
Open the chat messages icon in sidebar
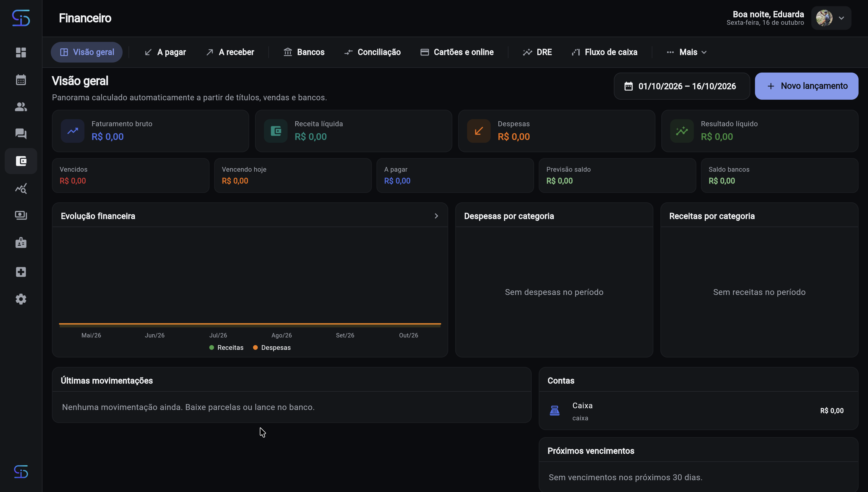pyautogui.click(x=21, y=134)
